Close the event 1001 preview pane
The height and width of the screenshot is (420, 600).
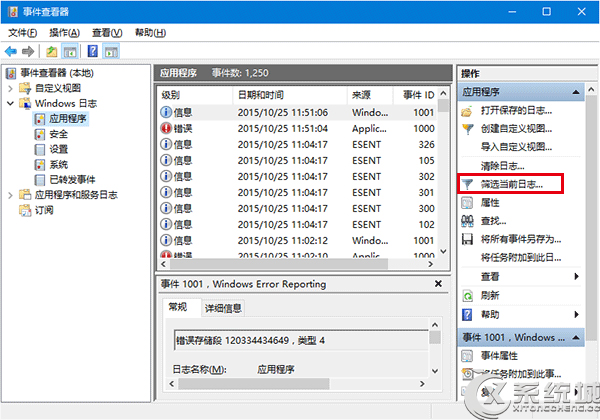(439, 284)
